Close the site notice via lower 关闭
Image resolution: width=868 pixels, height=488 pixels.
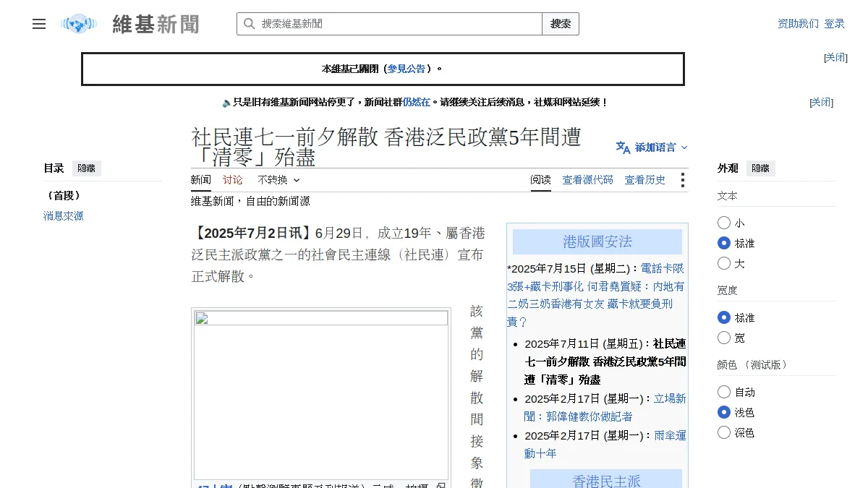pos(821,103)
